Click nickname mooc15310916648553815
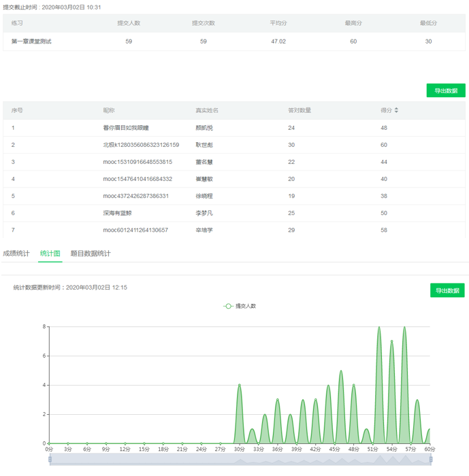The width and height of the screenshot is (469, 476). click(x=138, y=162)
